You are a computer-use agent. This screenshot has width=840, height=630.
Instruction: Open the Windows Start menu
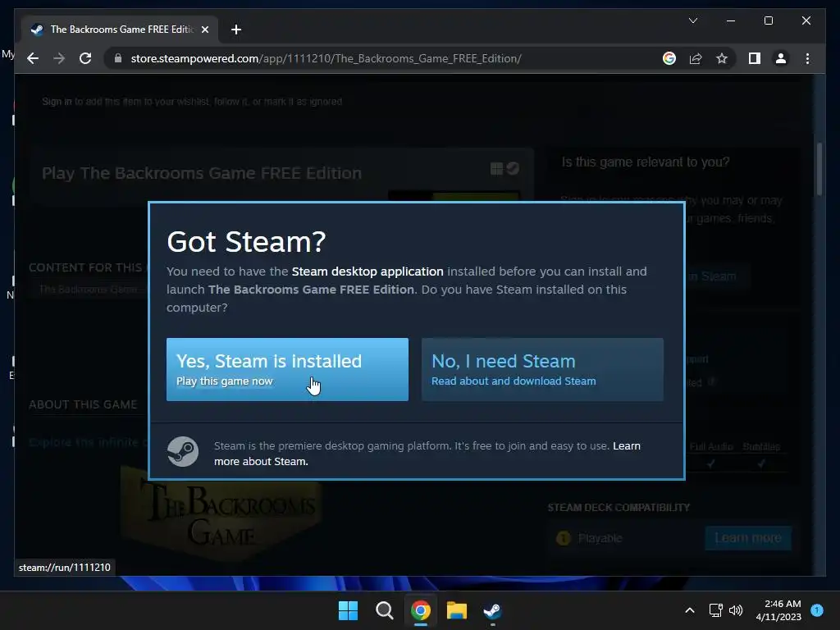click(x=348, y=610)
